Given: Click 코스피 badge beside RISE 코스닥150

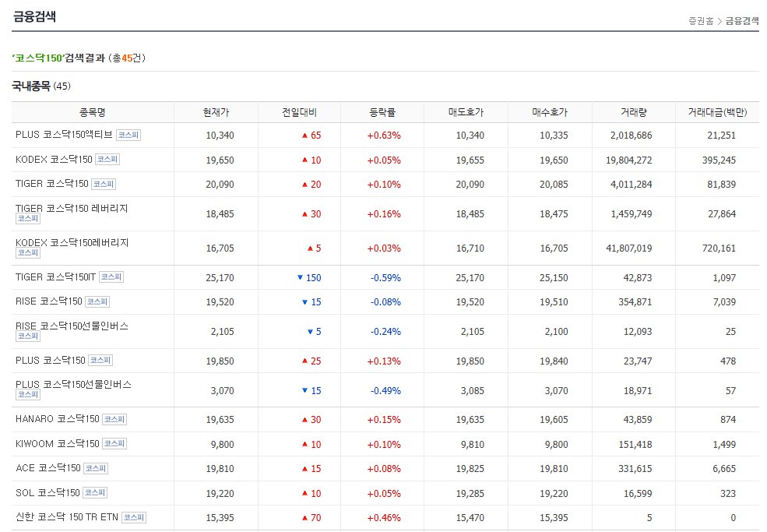Looking at the screenshot, I should pyautogui.click(x=97, y=302).
